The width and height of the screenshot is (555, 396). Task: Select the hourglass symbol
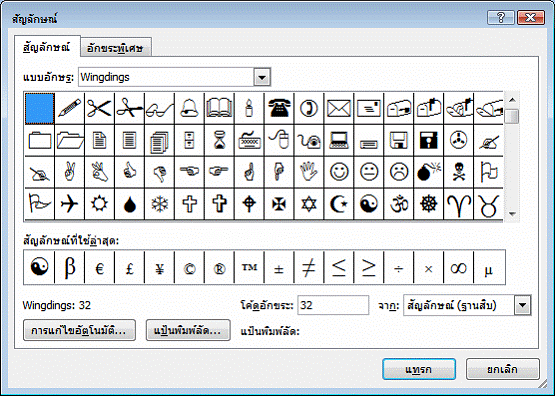[219, 140]
